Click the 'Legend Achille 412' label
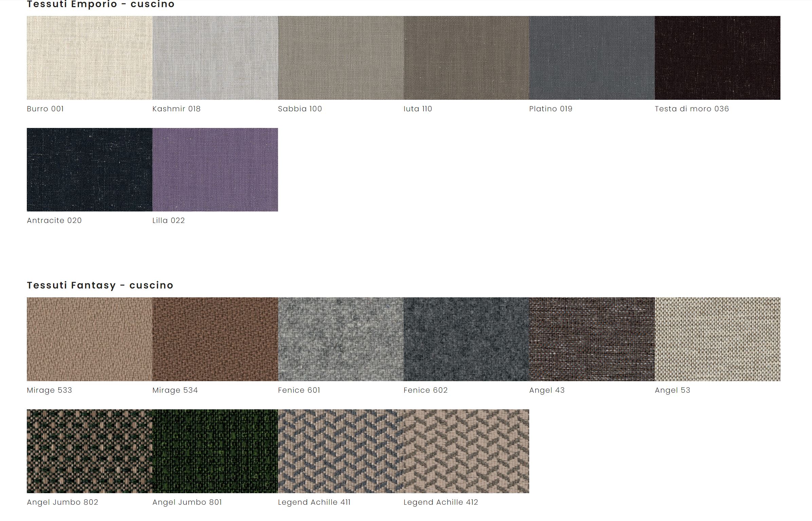Screen dimensions: 812x521 pos(441,502)
